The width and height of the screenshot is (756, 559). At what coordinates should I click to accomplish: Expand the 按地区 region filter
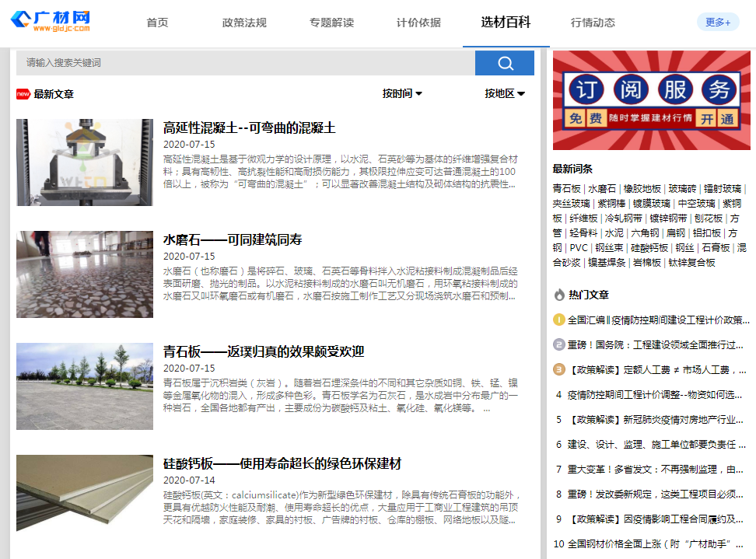(x=505, y=93)
